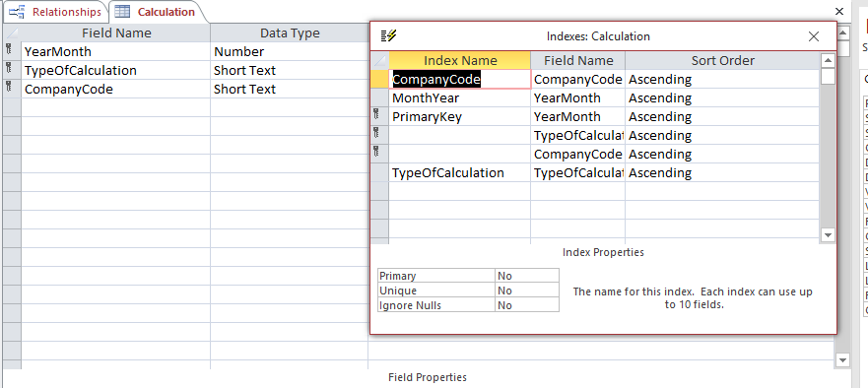Edit the highlighted CompanyCode index name
Image resolution: width=868 pixels, height=388 pixels.
(460, 79)
